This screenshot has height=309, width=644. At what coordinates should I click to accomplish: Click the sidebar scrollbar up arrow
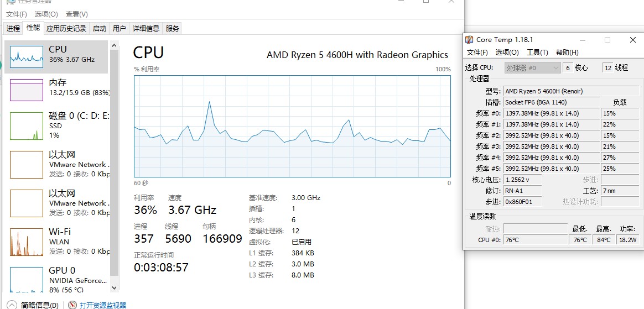pos(114,45)
